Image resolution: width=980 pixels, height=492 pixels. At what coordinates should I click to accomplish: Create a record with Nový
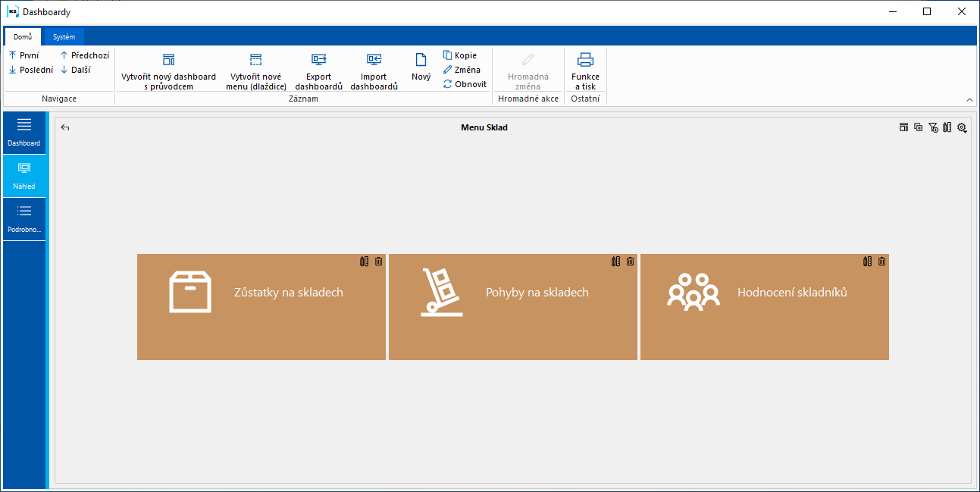(421, 67)
